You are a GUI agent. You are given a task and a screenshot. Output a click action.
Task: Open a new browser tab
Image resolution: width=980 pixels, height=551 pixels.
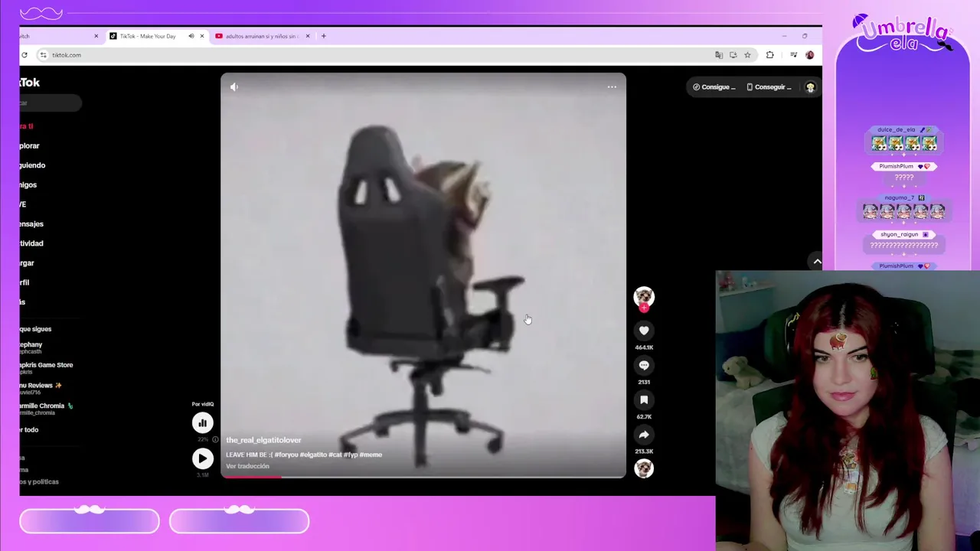tap(324, 36)
